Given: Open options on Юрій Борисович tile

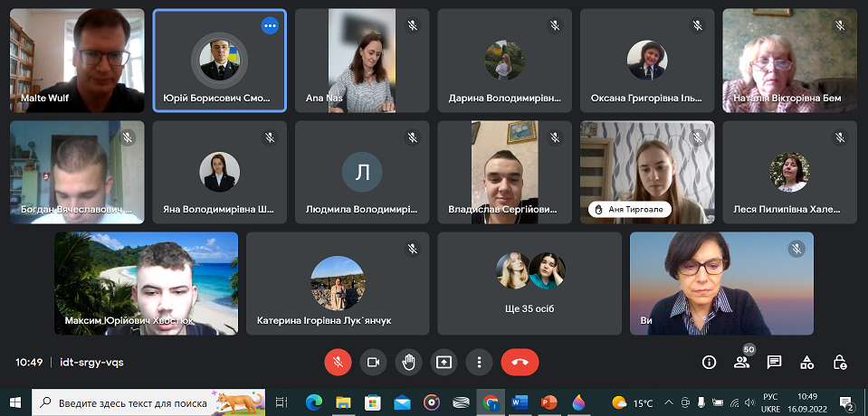Looking at the screenshot, I should point(270,25).
